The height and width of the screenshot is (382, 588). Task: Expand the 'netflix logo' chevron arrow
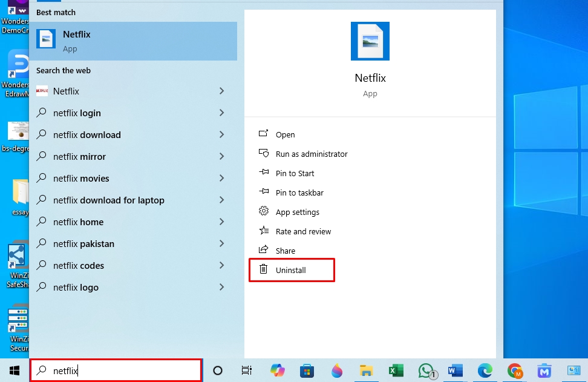point(221,287)
